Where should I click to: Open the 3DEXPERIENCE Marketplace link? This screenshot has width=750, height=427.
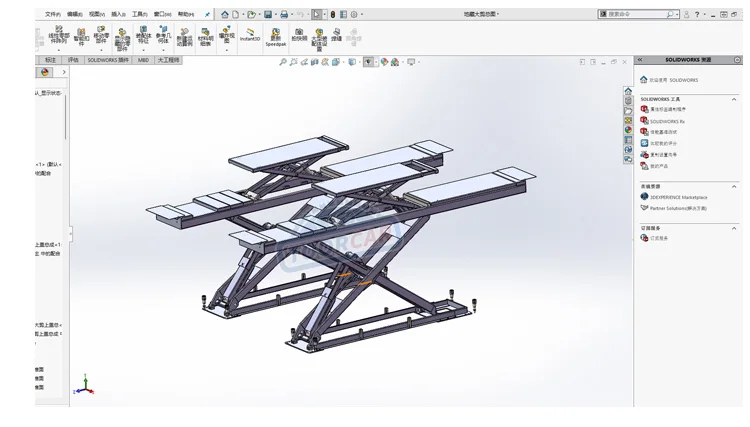point(678,197)
